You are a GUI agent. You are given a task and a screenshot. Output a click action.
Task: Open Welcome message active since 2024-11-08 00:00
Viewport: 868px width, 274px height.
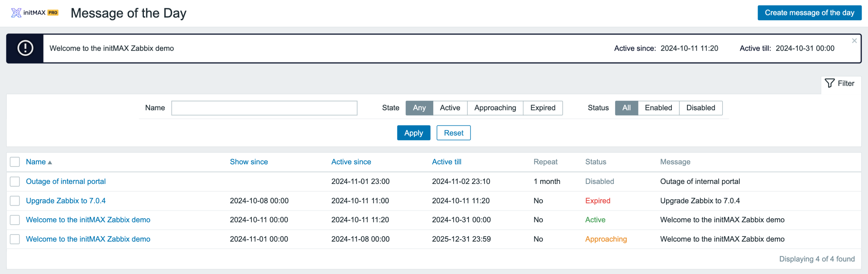pos(88,239)
